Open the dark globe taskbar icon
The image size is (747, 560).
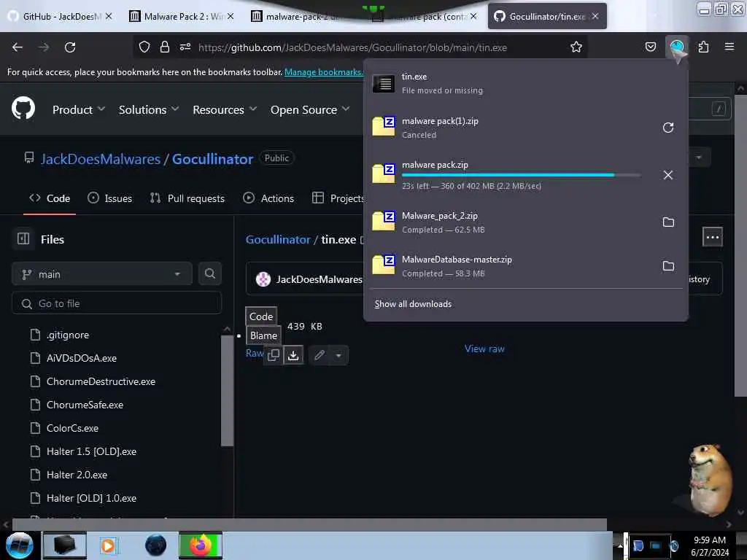click(x=155, y=545)
